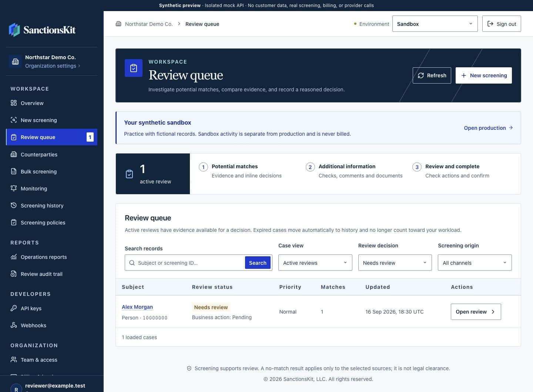Image resolution: width=533 pixels, height=392 pixels.
Task: Click Northstar Demo Co. breadcrumb link
Action: (x=149, y=24)
